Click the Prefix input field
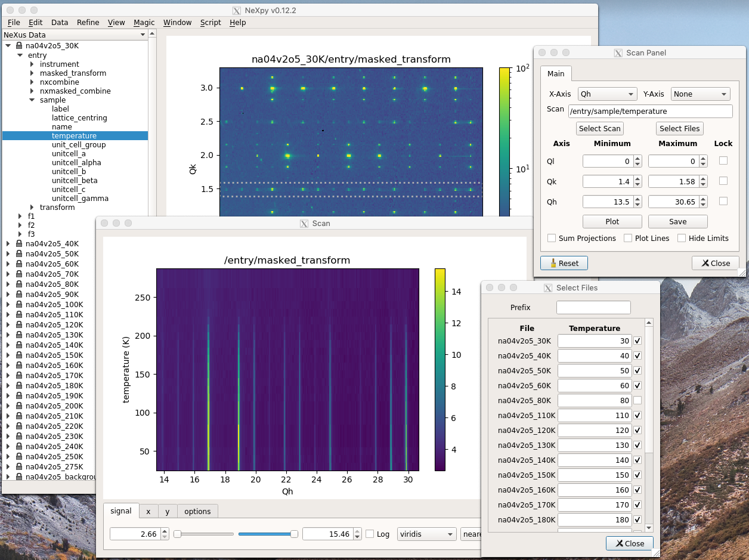 [x=593, y=308]
